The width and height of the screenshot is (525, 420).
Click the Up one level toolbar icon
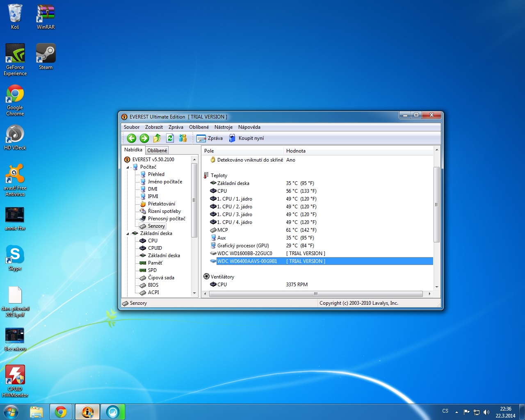pos(157,138)
